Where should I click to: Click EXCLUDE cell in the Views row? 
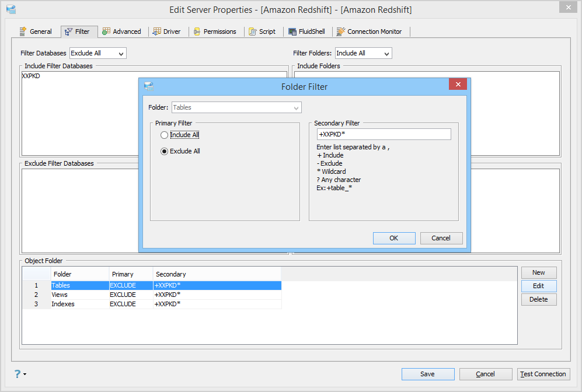point(131,295)
